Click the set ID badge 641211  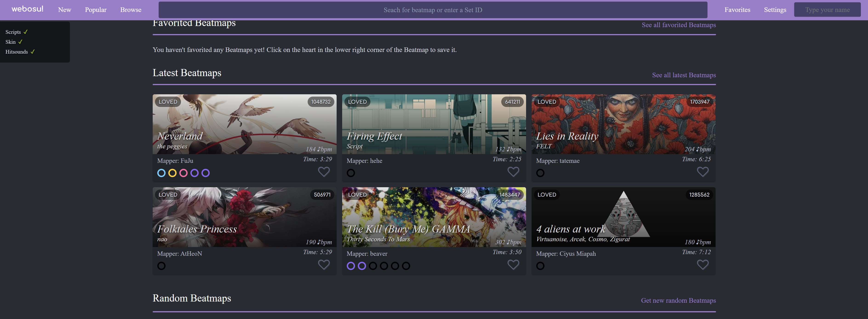point(512,102)
